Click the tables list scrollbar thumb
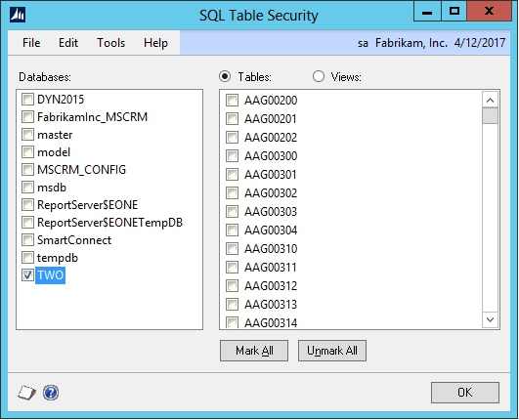 [x=491, y=116]
